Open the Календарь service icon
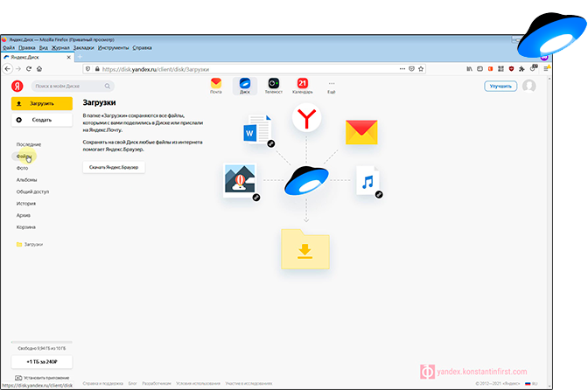Viewport: 588px width, 390px height. click(x=303, y=86)
